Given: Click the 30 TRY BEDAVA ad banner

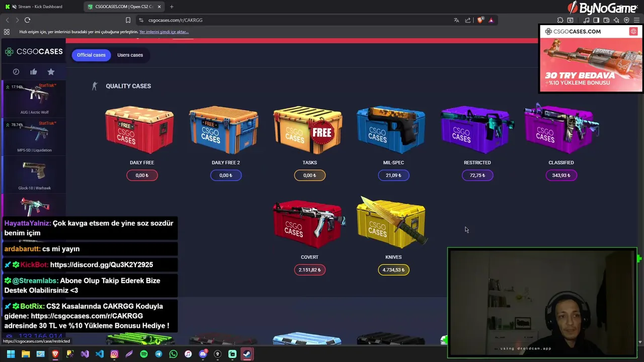Looking at the screenshot, I should coord(591,59).
